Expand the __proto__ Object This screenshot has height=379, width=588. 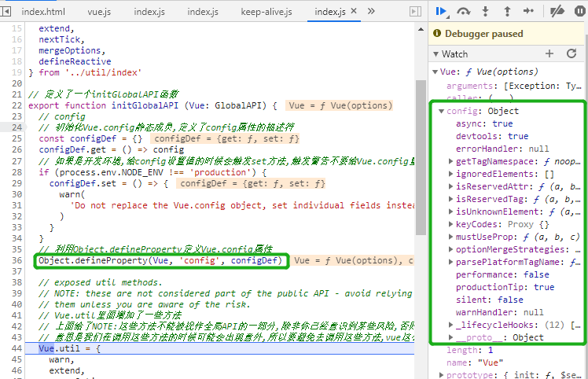click(x=450, y=337)
